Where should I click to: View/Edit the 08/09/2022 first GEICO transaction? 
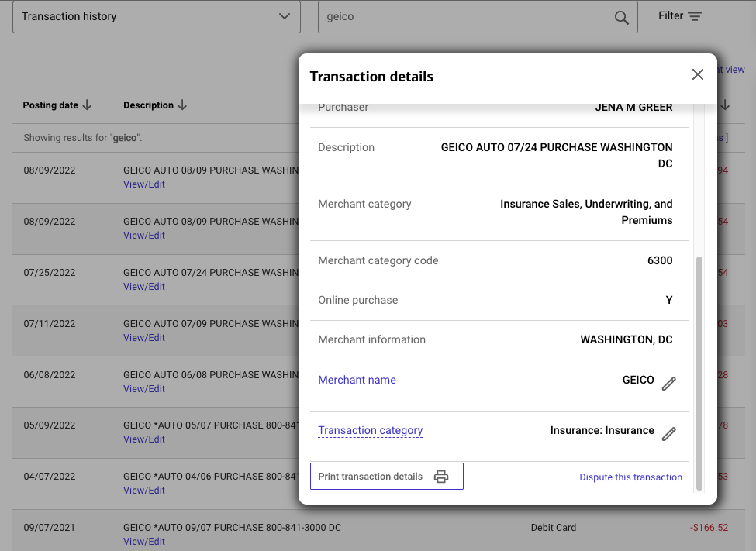tap(144, 184)
